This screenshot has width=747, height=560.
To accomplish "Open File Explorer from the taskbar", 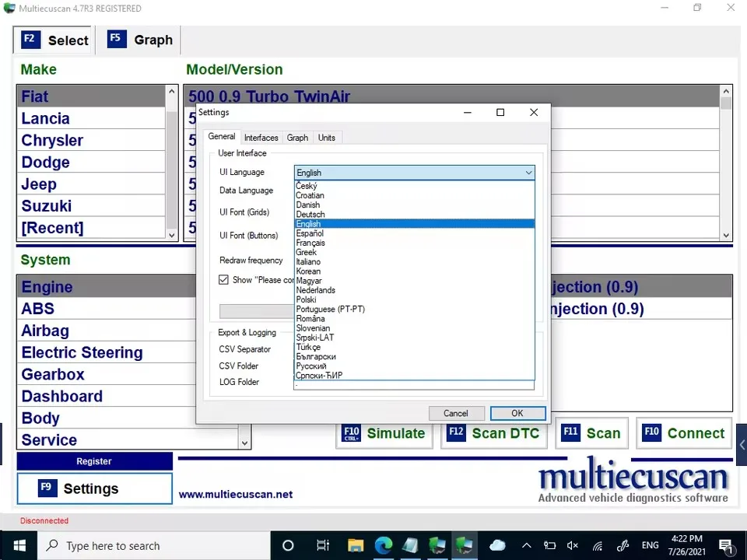I will tap(356, 545).
